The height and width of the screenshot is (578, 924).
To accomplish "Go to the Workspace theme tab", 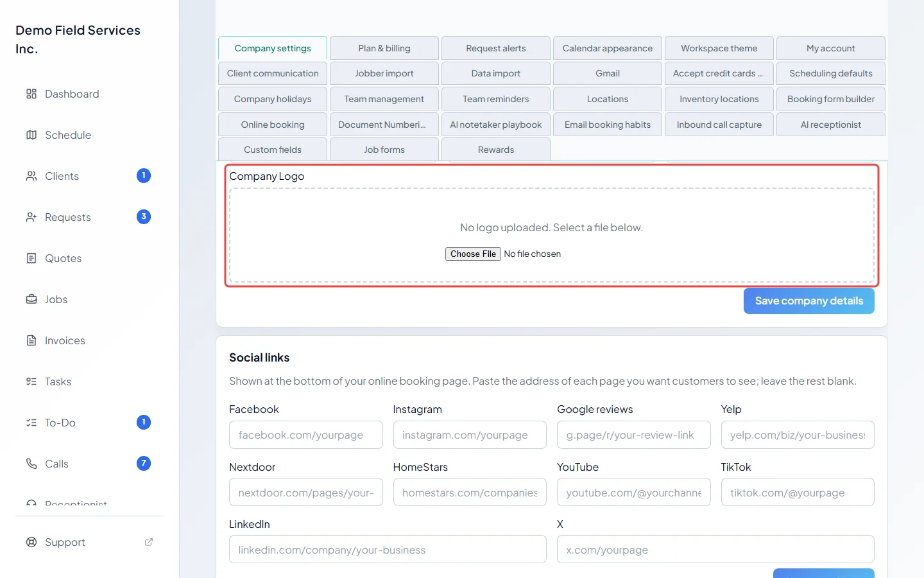I will (x=719, y=48).
